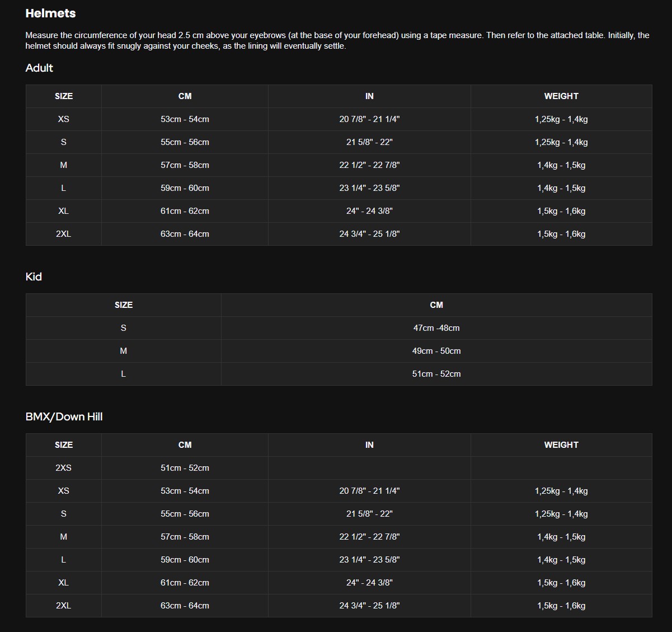Select SIZE header in Adult table
The height and width of the screenshot is (632, 672).
coord(64,96)
